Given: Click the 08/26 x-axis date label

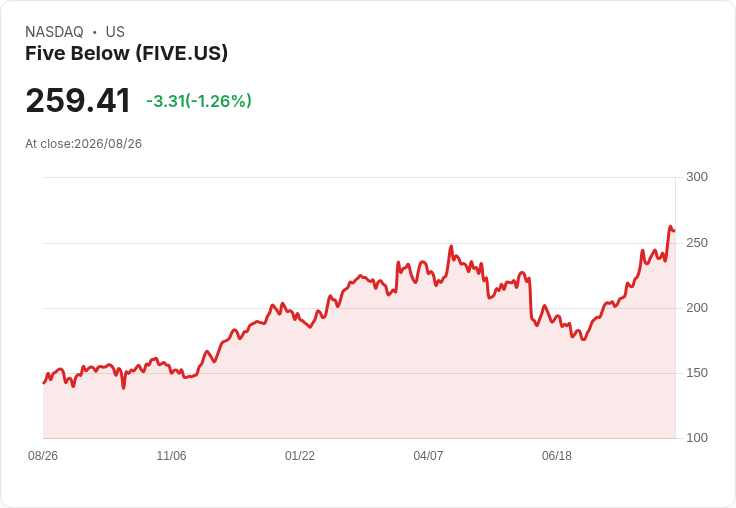Looking at the screenshot, I should point(43,456).
